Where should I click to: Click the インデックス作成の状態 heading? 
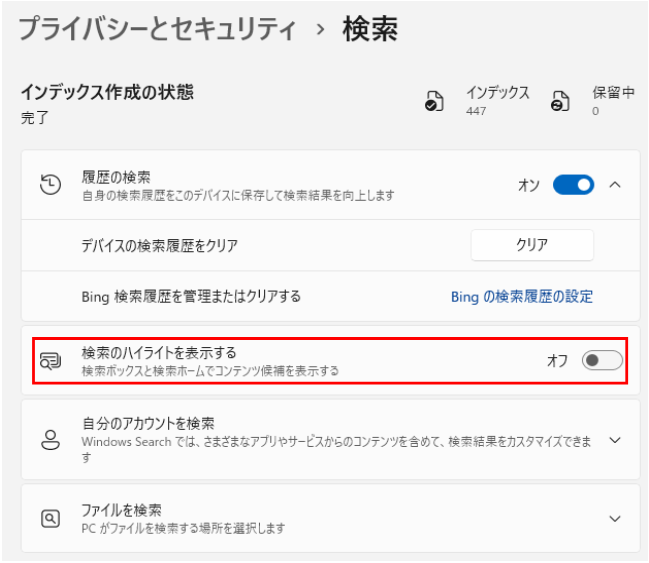[107, 92]
